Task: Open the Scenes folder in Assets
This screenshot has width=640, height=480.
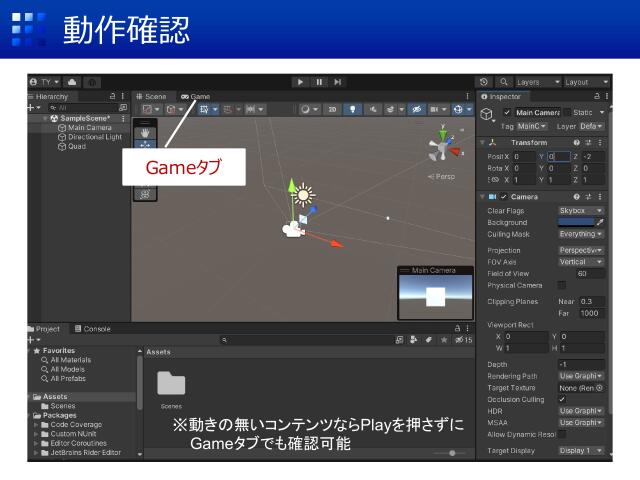Action: point(171,383)
